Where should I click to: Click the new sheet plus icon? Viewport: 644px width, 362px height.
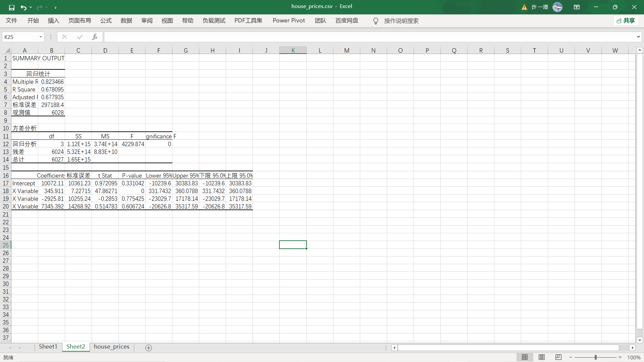pyautogui.click(x=149, y=348)
